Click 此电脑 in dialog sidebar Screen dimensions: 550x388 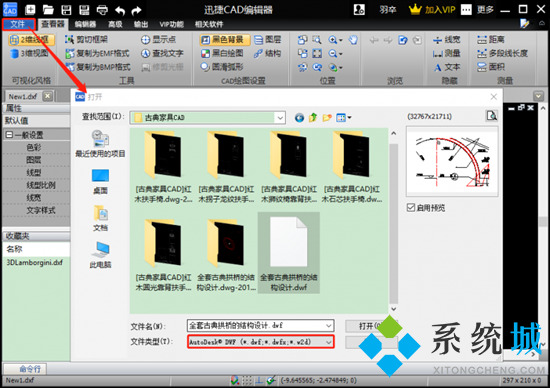point(100,255)
